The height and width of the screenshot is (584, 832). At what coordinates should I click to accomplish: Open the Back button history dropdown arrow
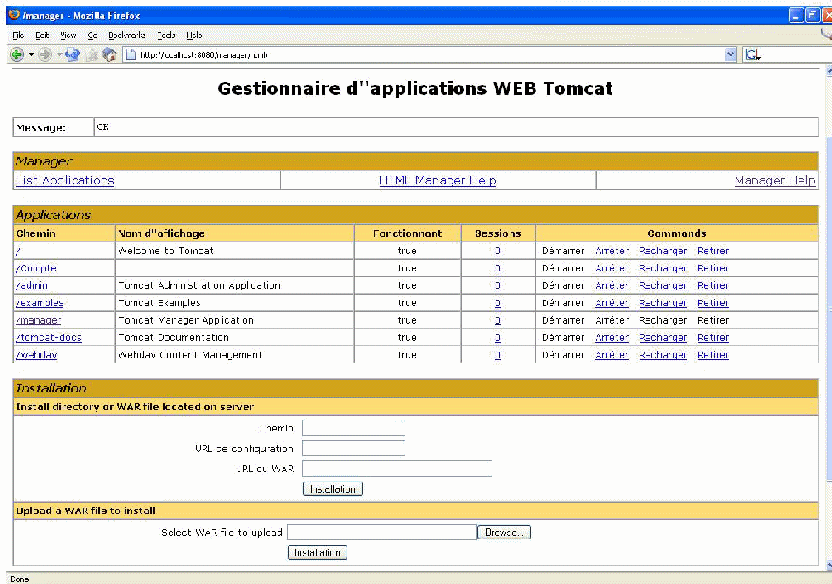(30, 55)
